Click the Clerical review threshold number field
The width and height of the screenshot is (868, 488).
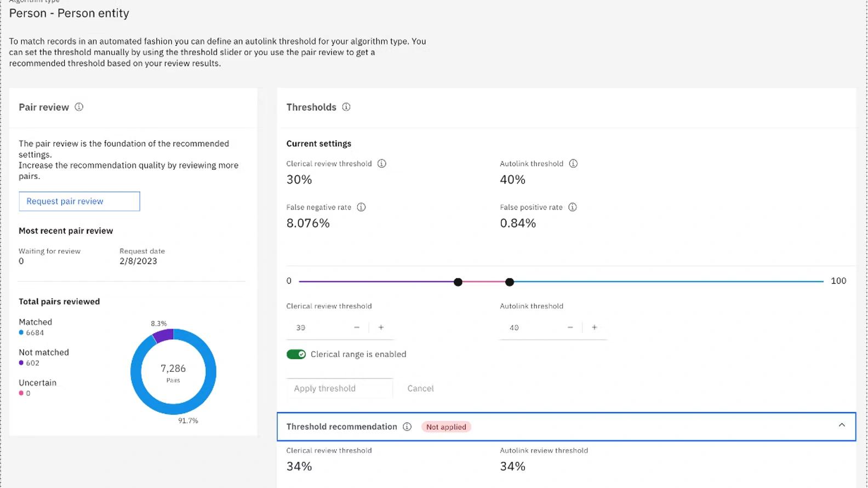pos(318,328)
